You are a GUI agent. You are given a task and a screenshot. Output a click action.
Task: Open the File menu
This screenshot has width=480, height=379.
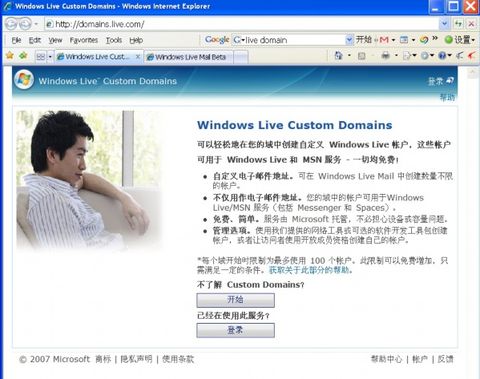tap(16, 40)
